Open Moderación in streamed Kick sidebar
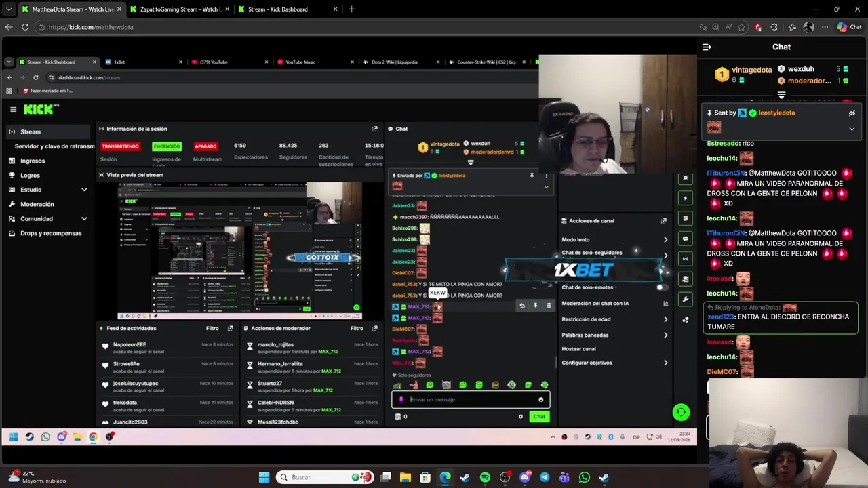Screen dimensions: 868x488 (37, 204)
